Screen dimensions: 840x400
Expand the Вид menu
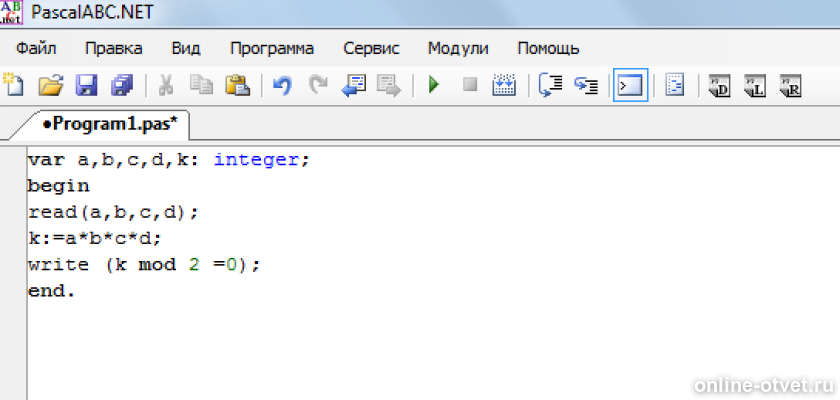pyautogui.click(x=186, y=48)
